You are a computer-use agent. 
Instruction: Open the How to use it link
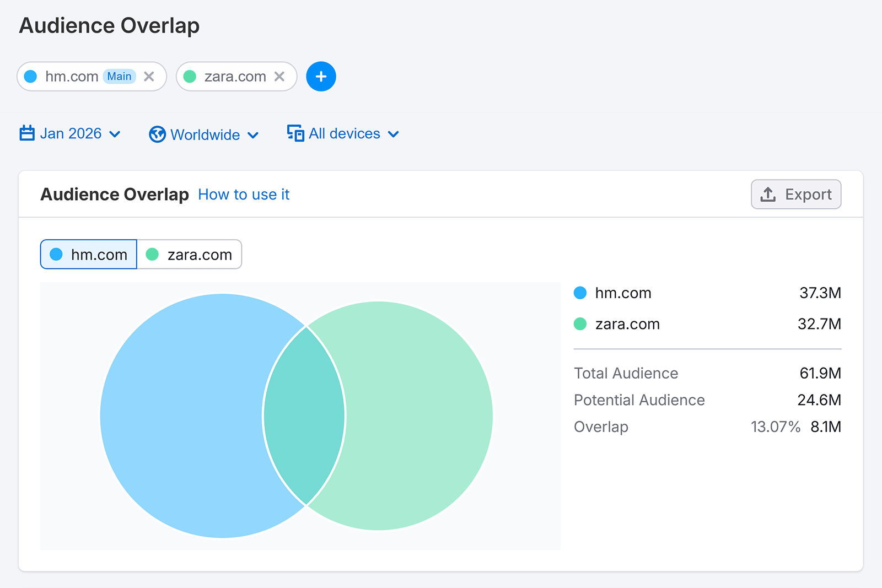pos(244,195)
